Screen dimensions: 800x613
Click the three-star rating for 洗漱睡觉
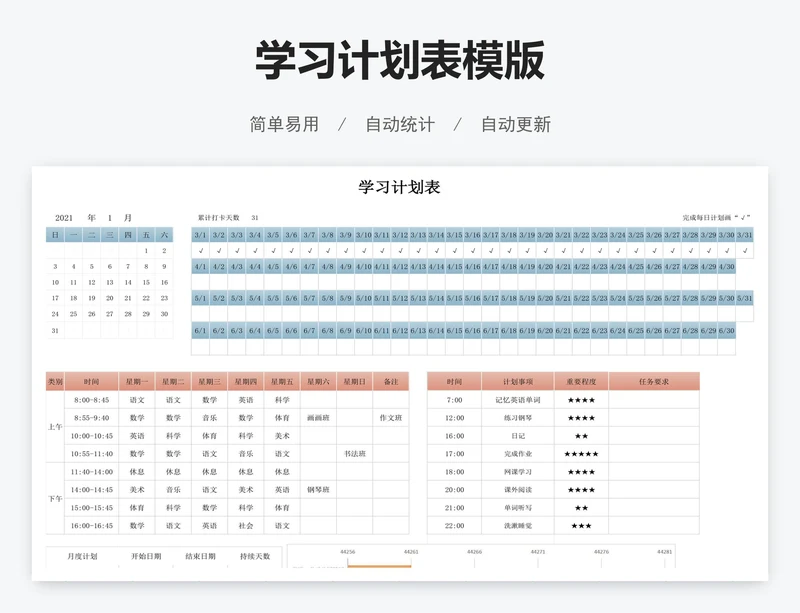click(x=581, y=525)
